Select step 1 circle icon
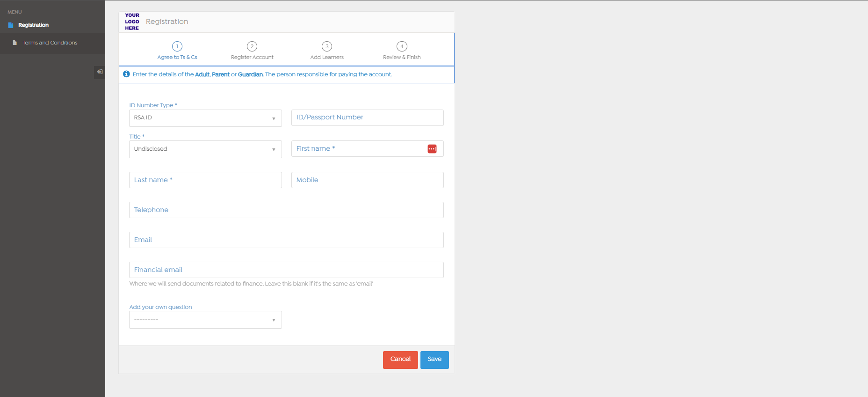Image resolution: width=868 pixels, height=397 pixels. pyautogui.click(x=177, y=46)
